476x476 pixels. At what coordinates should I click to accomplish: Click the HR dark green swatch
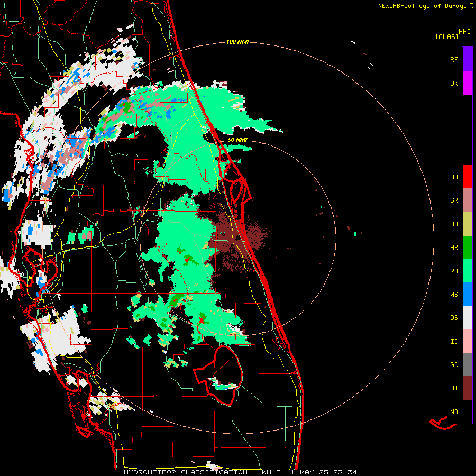coord(467,248)
